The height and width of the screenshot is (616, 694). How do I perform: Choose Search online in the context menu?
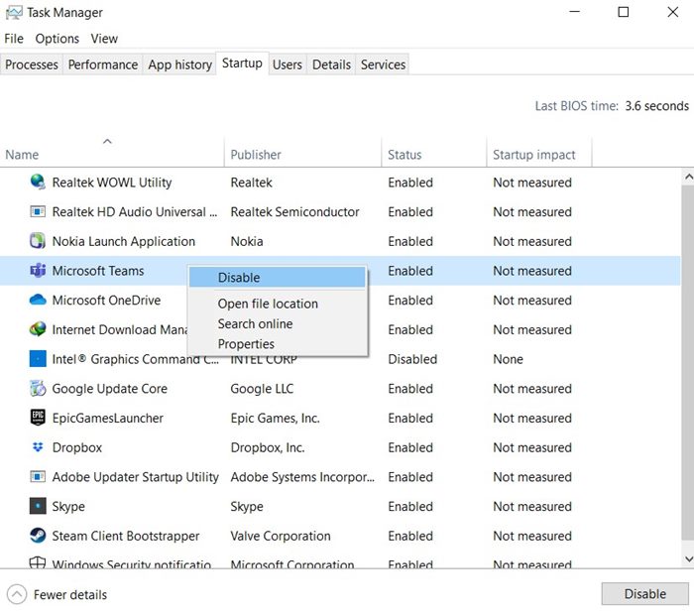coord(255,323)
